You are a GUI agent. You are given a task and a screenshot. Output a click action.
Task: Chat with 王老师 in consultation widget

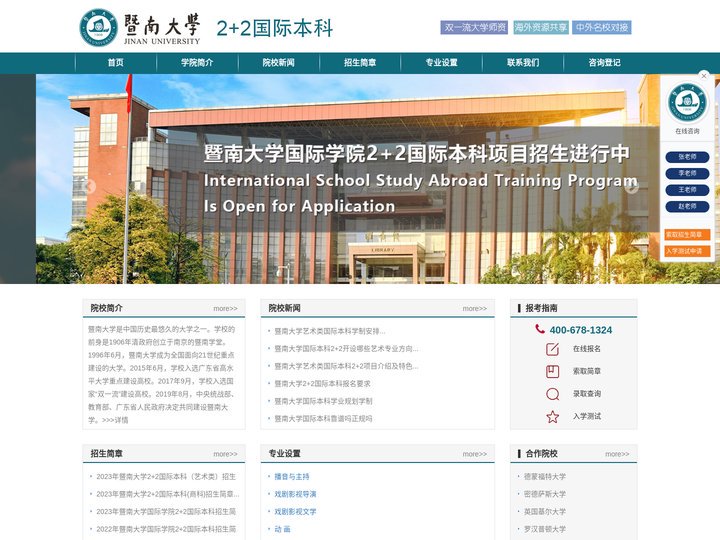pyautogui.click(x=687, y=190)
